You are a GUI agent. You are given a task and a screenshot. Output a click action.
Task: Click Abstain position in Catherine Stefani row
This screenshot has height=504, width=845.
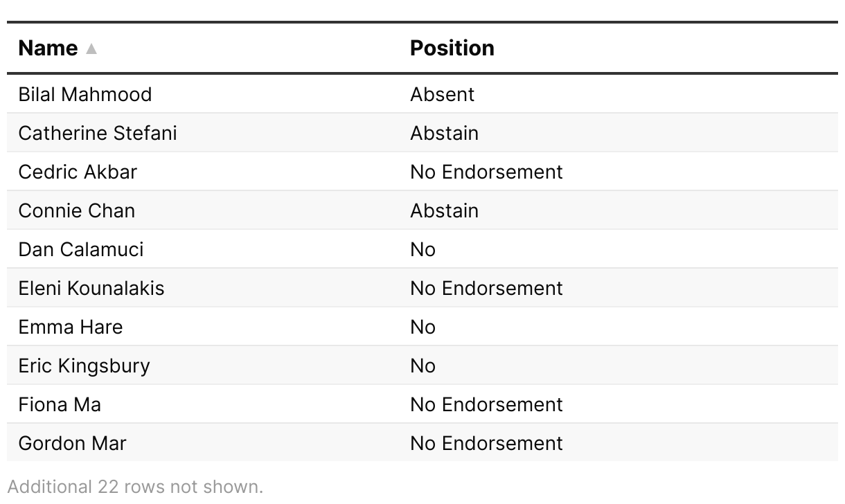tap(445, 133)
